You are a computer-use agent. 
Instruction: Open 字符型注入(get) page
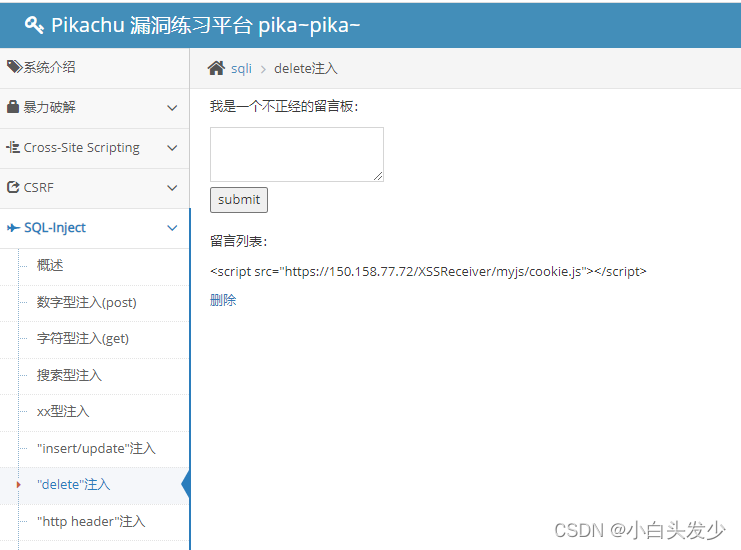tap(95, 340)
